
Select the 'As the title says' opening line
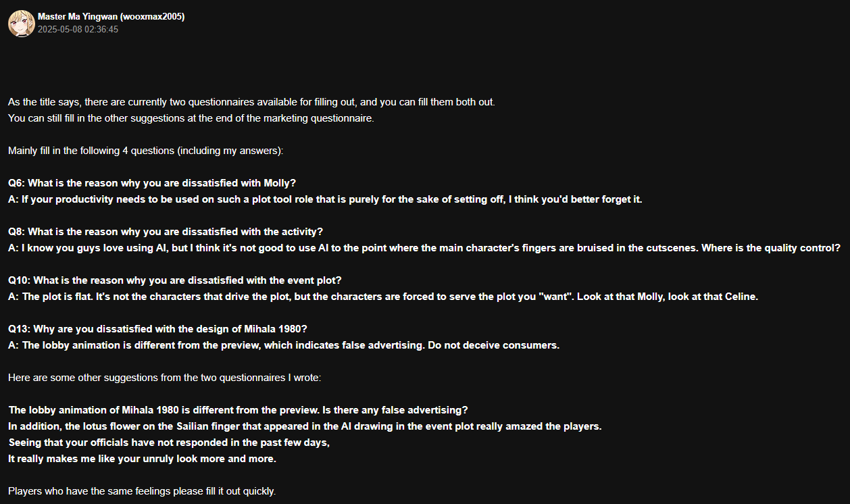click(252, 102)
